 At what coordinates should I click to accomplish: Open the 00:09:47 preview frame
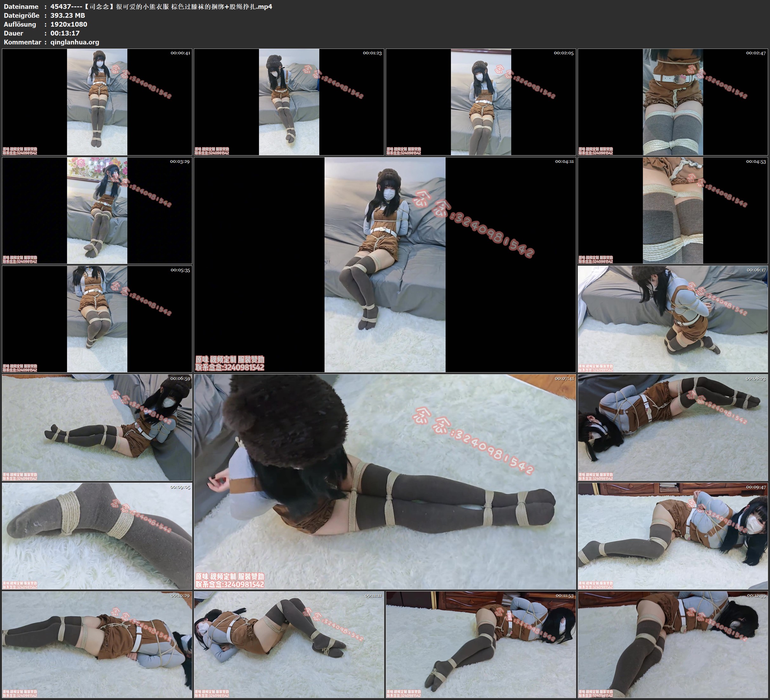click(673, 536)
